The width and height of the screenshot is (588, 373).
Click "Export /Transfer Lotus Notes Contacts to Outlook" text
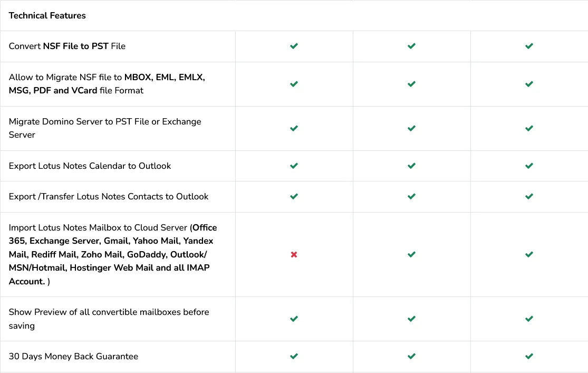109,197
